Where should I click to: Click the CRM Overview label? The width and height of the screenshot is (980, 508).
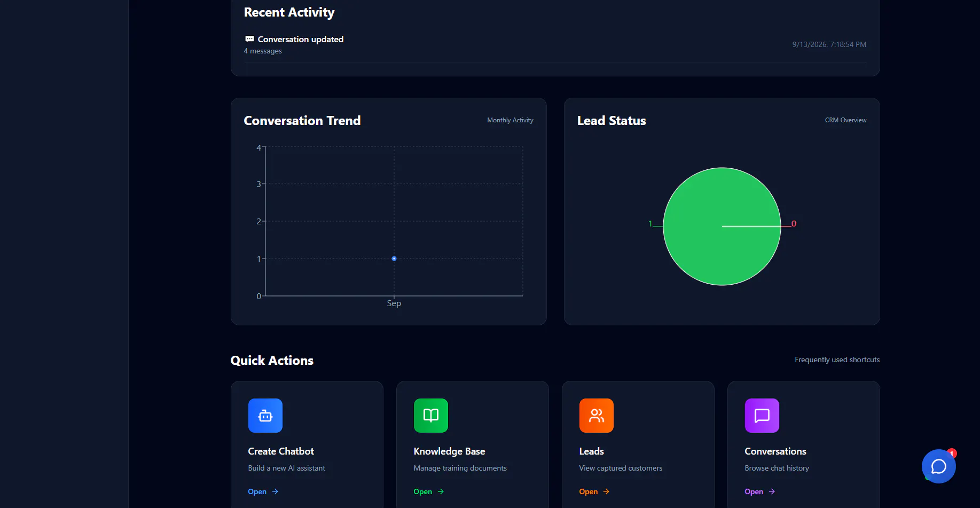click(845, 120)
